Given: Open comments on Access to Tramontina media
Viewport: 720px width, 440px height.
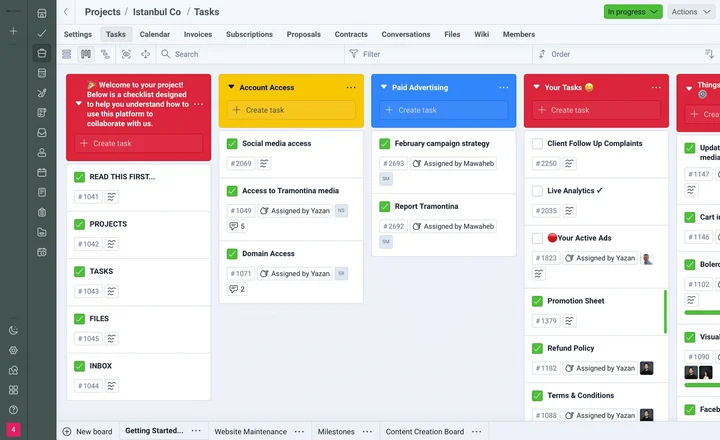Looking at the screenshot, I should [237, 226].
